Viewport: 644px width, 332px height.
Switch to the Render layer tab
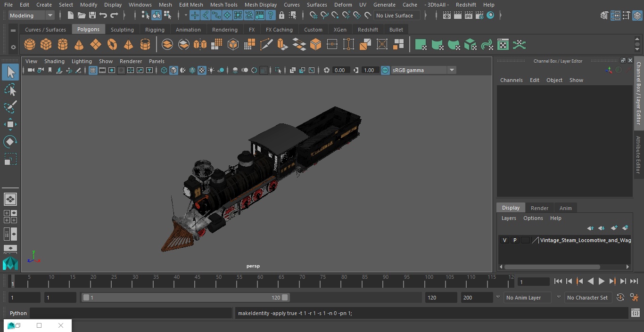539,208
